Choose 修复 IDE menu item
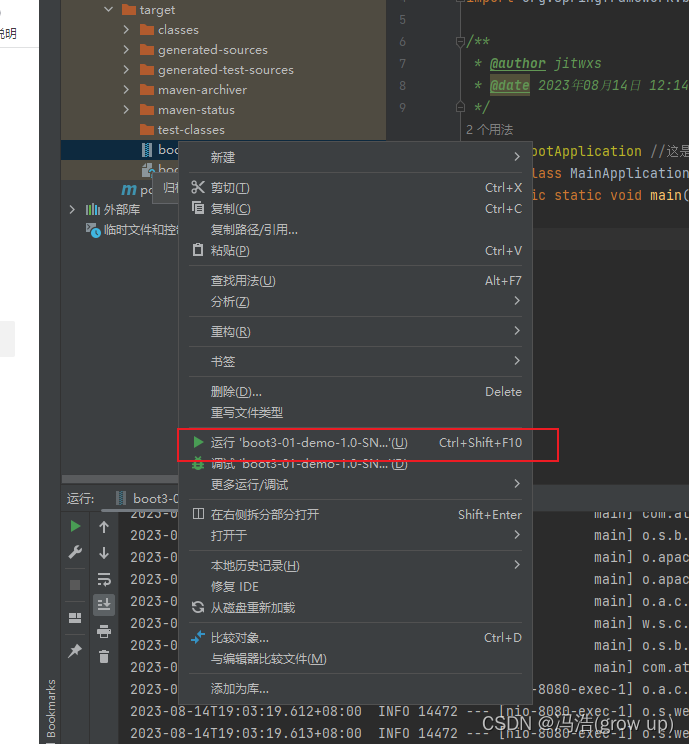The width and height of the screenshot is (689, 744). [355, 586]
